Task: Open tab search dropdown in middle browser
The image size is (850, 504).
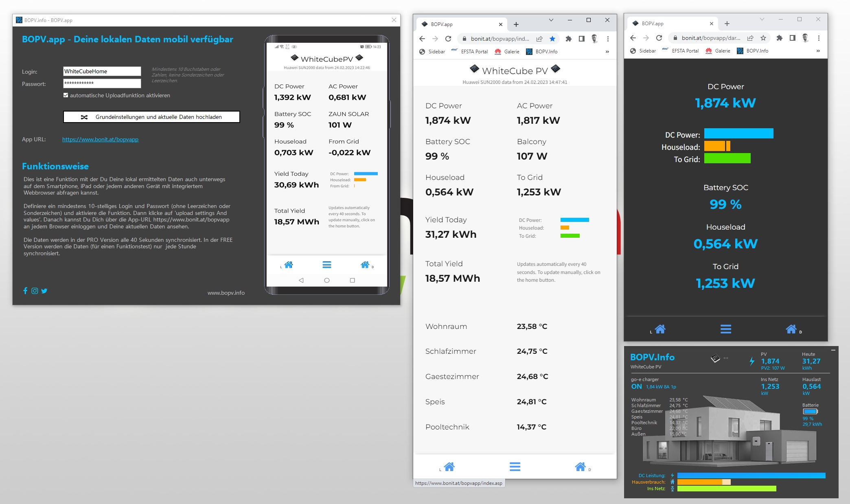Action: coord(551,20)
